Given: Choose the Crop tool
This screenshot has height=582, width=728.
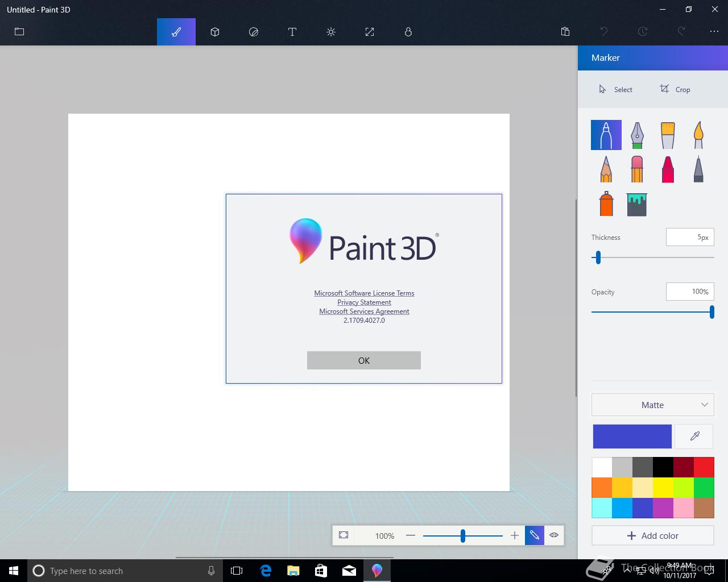Looking at the screenshot, I should pyautogui.click(x=675, y=89).
